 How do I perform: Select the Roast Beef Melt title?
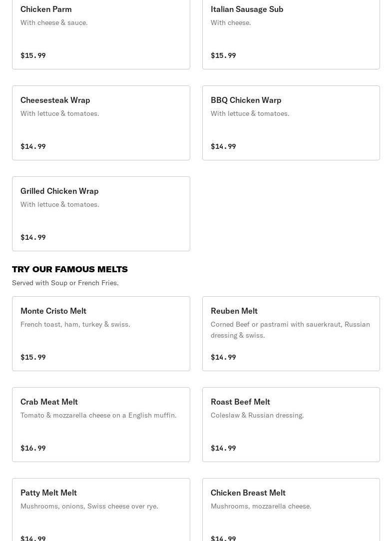(240, 402)
